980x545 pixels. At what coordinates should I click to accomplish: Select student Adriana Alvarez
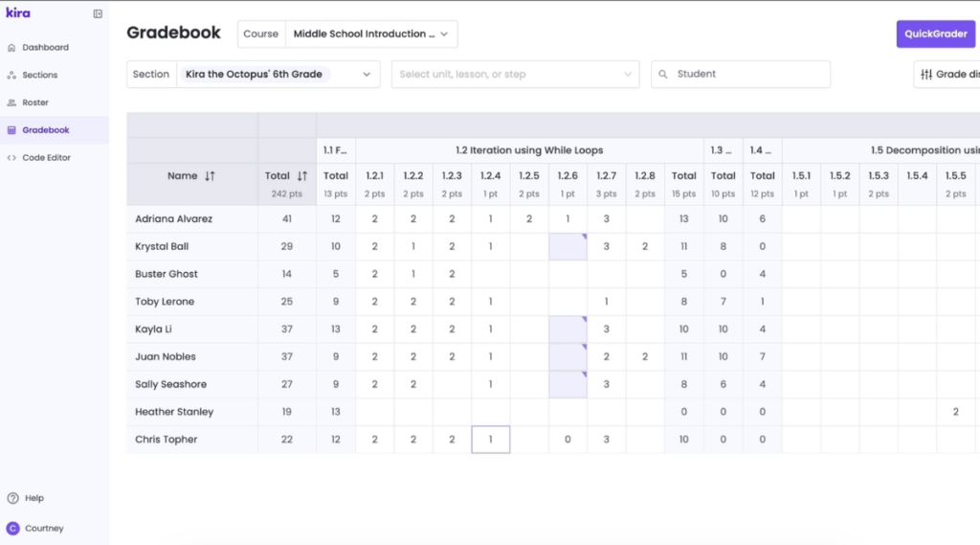point(174,219)
